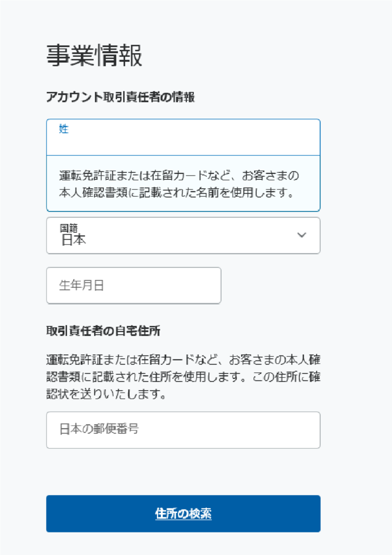Click the 本人確認書類 line in the name hint box
Screen dimensions: 392x555
(176, 192)
